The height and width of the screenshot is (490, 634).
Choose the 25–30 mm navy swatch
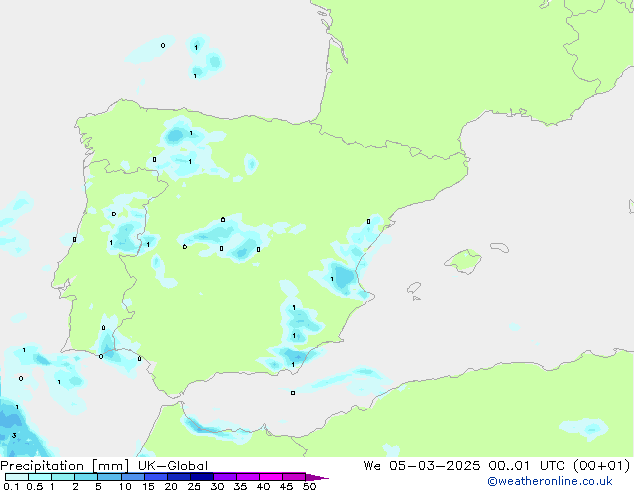201,477
